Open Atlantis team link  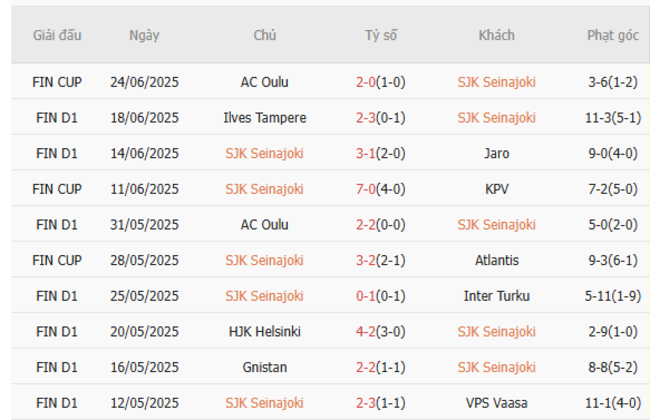[497, 261]
